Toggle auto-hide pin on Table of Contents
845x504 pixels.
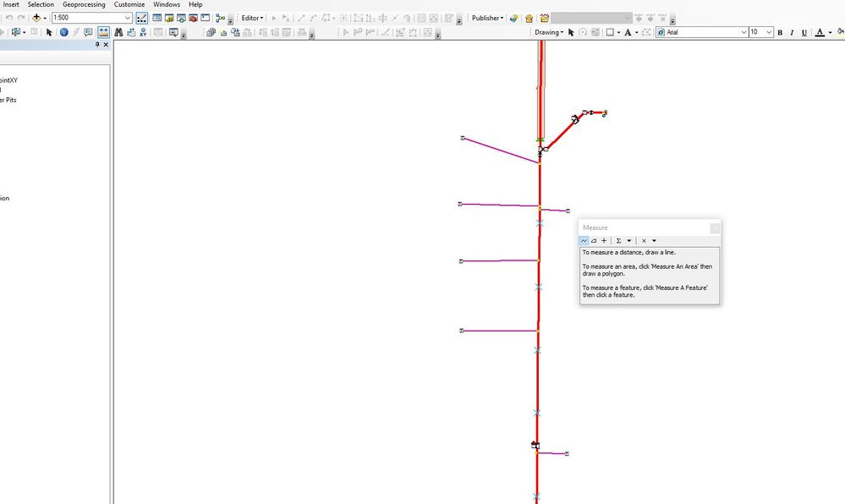[97, 45]
